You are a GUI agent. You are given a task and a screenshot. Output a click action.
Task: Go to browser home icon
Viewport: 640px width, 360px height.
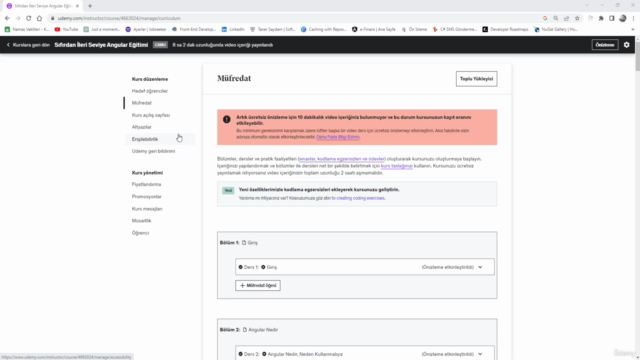[39, 18]
